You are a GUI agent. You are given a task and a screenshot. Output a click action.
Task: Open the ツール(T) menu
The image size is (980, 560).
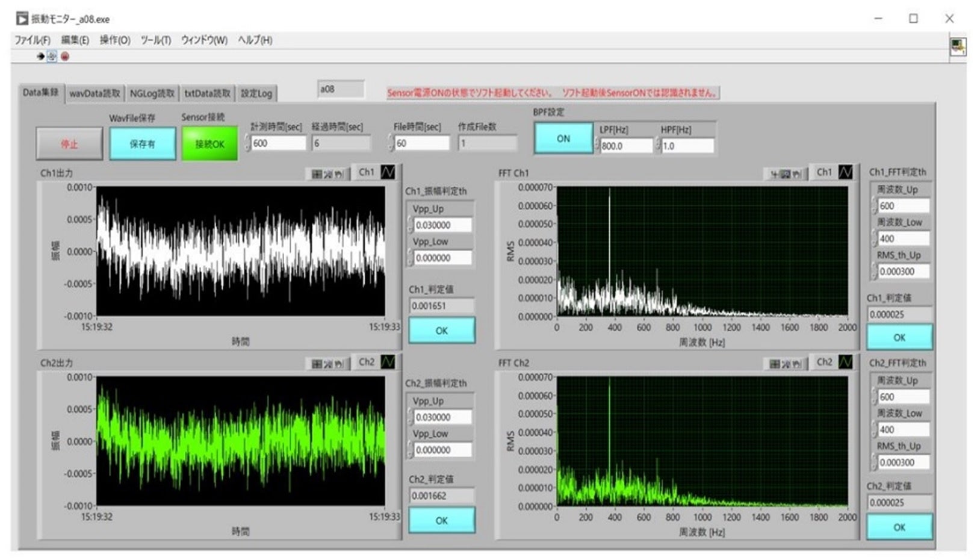(x=155, y=40)
